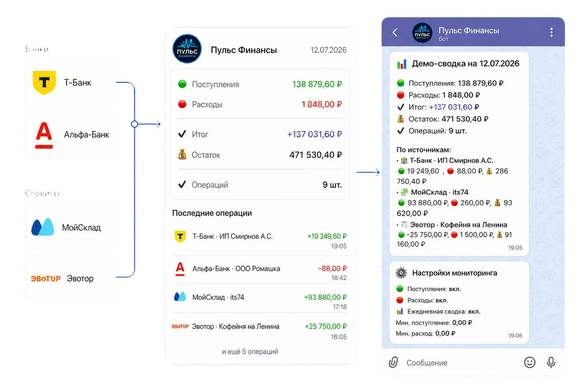
Task: Click the 'Последние операции' heading
Action: [x=212, y=213]
